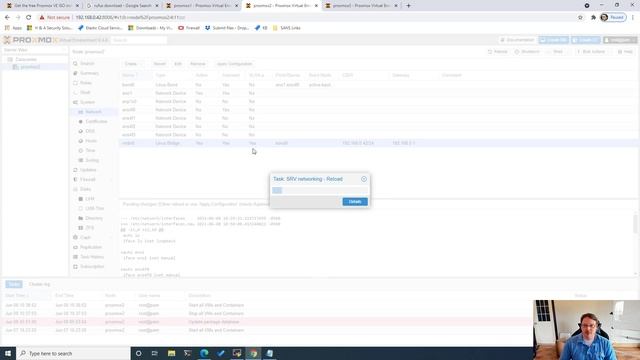Open the DNS settings item
This screenshot has width=640, height=360.
pyautogui.click(x=90, y=131)
